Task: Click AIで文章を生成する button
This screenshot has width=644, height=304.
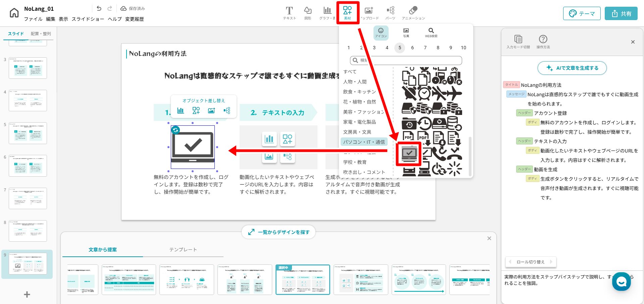Action: pyautogui.click(x=572, y=68)
